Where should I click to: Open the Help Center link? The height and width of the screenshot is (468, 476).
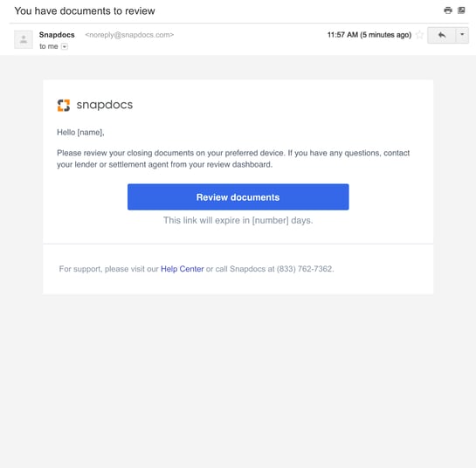click(x=183, y=269)
